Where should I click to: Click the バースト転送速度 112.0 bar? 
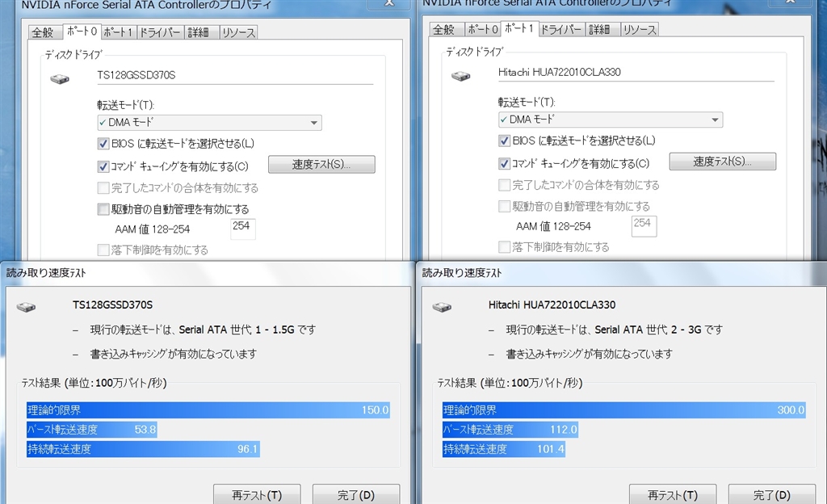(510, 430)
